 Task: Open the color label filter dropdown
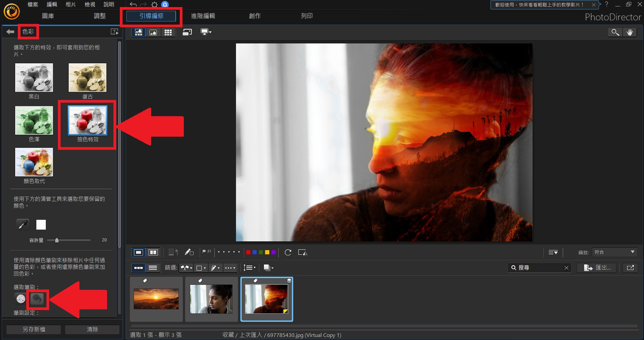point(201,268)
